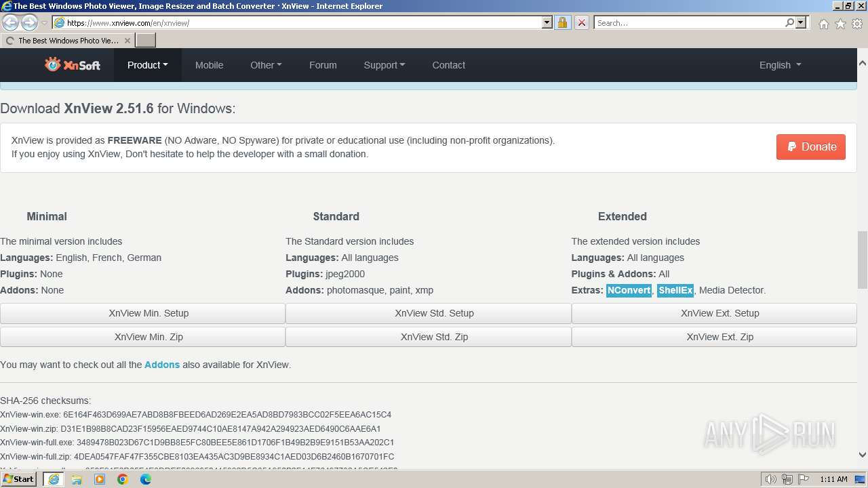Open the ShellEx link
The image size is (868, 488).
675,290
